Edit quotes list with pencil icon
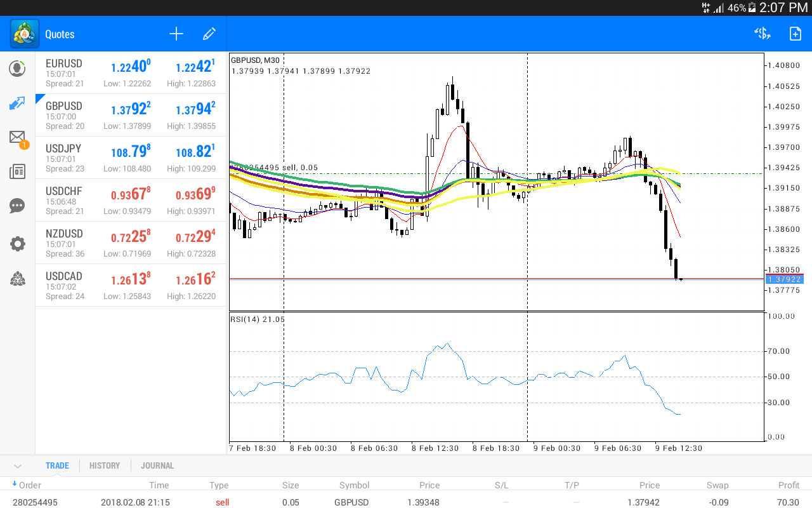 coord(209,34)
